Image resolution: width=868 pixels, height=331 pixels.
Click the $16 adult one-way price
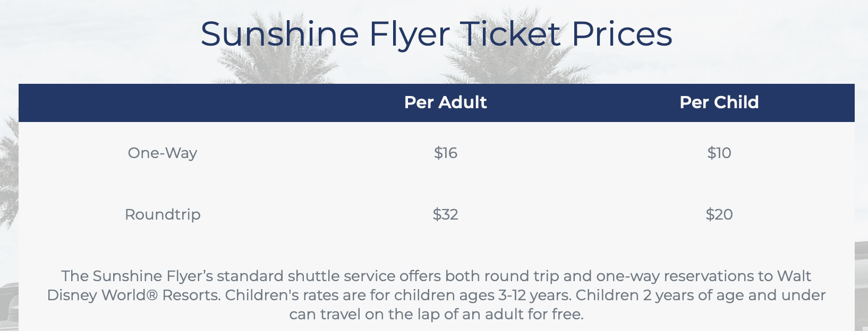[x=445, y=153]
